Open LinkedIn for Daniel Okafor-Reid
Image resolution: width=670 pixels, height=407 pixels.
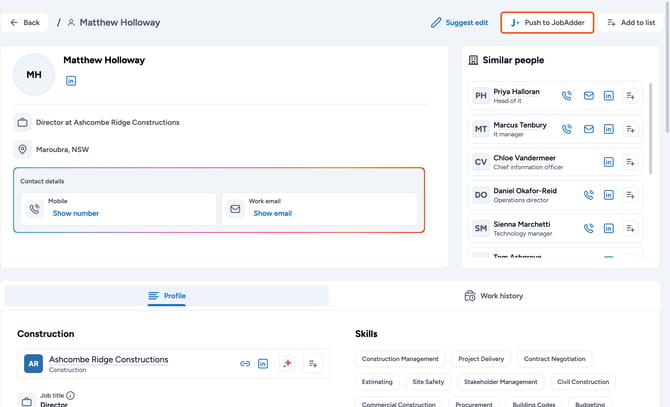(608, 195)
